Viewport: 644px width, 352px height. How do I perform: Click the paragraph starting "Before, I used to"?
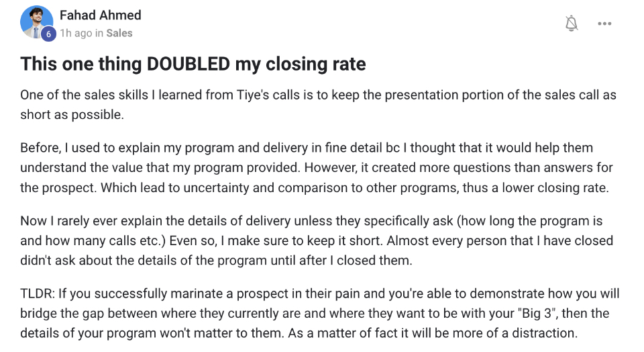316,167
